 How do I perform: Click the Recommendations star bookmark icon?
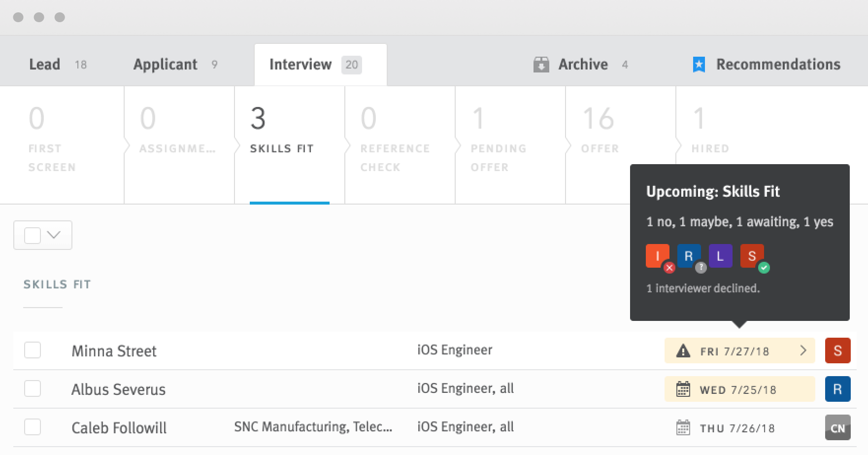(699, 65)
